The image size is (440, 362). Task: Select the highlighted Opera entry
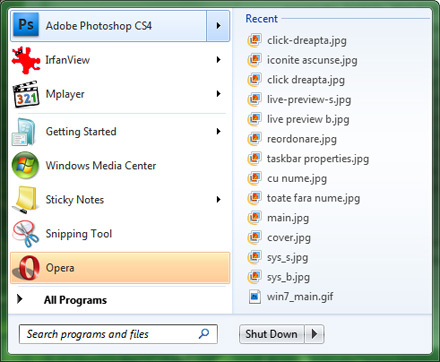coord(120,268)
